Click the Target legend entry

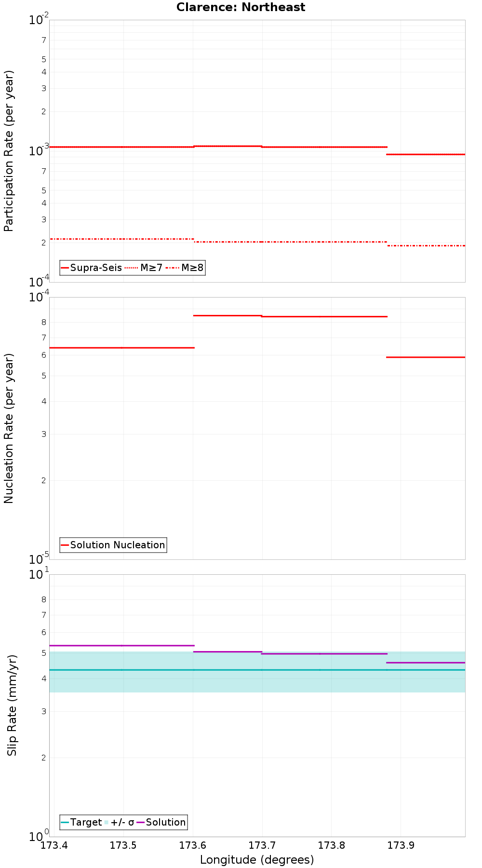click(x=81, y=822)
